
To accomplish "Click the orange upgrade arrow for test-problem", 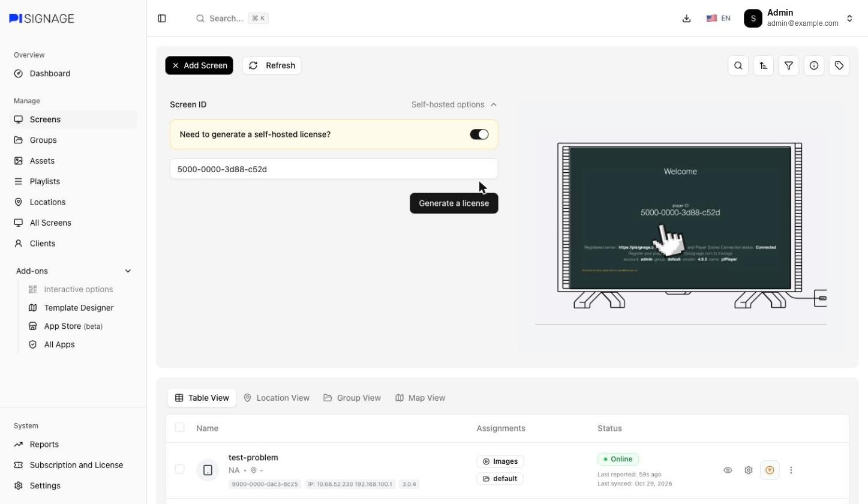I will [x=770, y=470].
